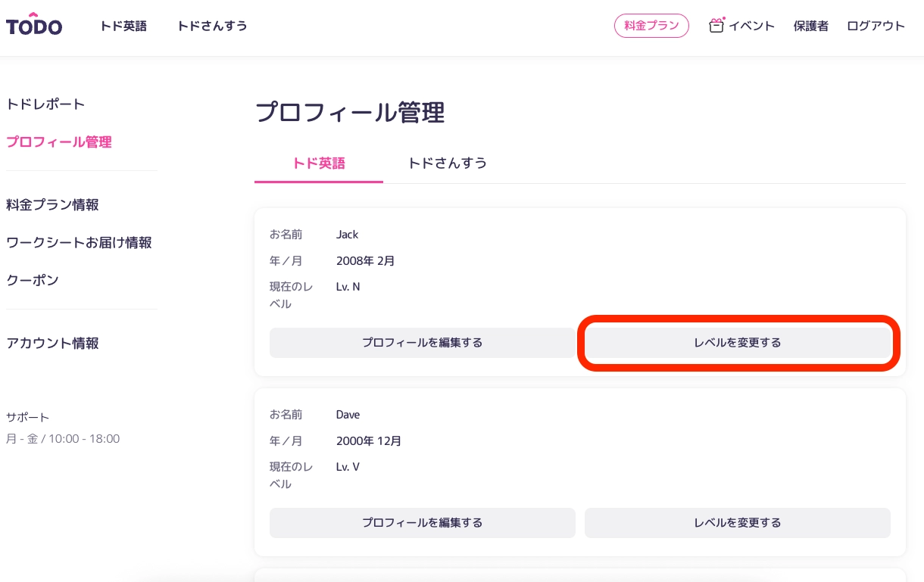The width and height of the screenshot is (924, 582).
Task: Click the event gift icon
Action: 716,26
